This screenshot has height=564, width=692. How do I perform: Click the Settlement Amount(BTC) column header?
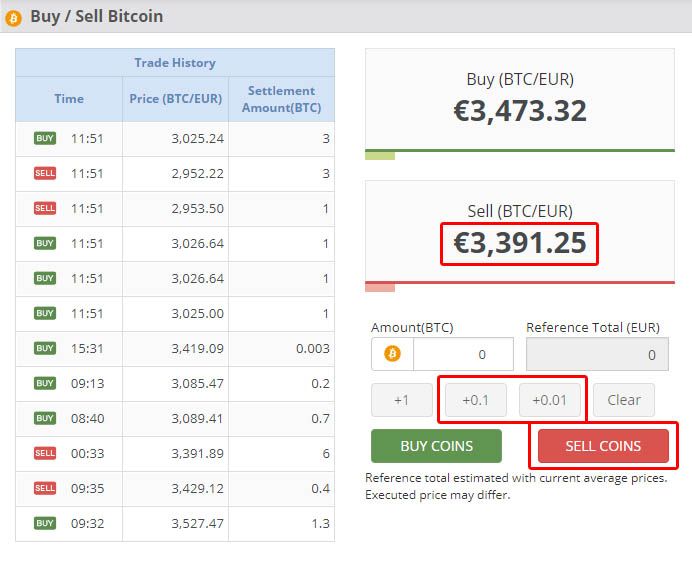coord(282,99)
